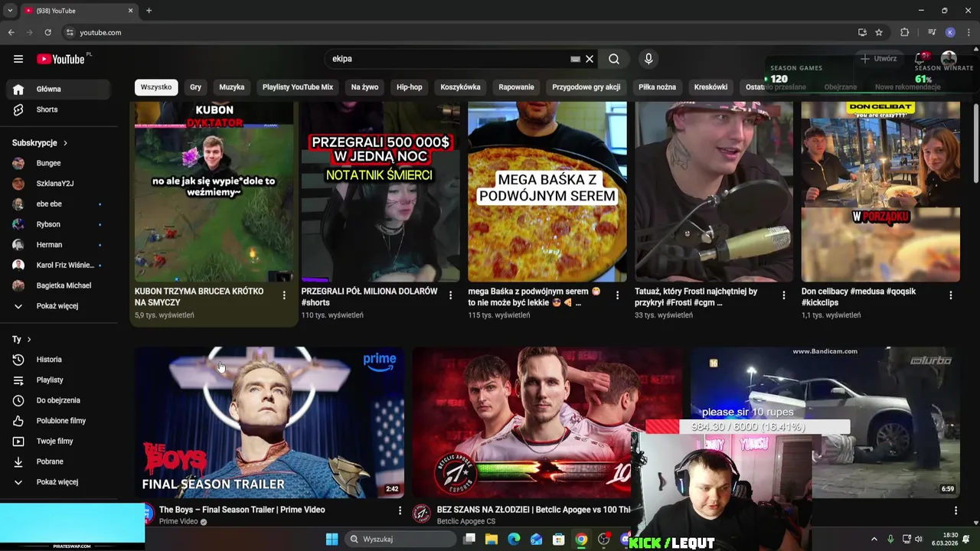
Task: Open options for PRZEGRALI PÓŁ MILIONA short
Action: pos(450,295)
